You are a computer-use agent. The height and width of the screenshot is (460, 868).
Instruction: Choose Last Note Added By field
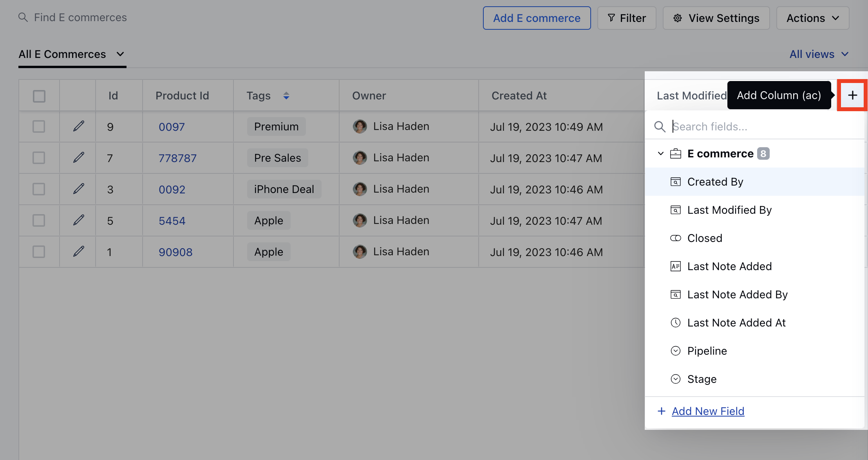pos(754,294)
